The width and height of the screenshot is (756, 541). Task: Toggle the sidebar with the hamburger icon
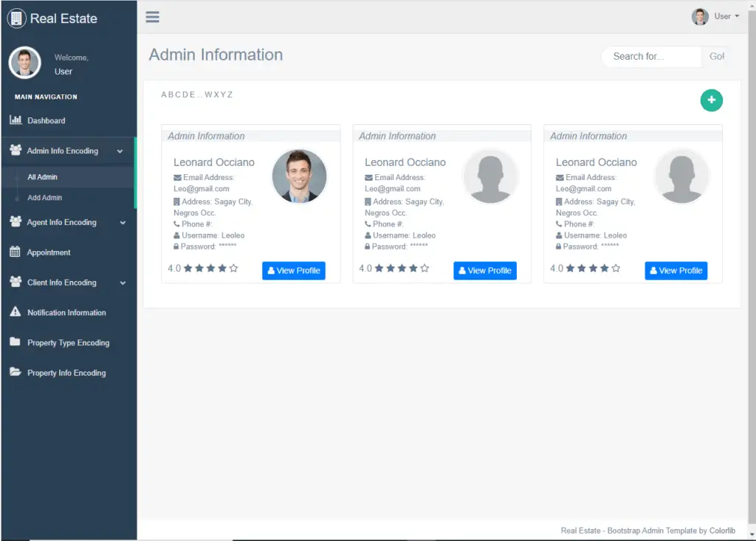[x=152, y=16]
